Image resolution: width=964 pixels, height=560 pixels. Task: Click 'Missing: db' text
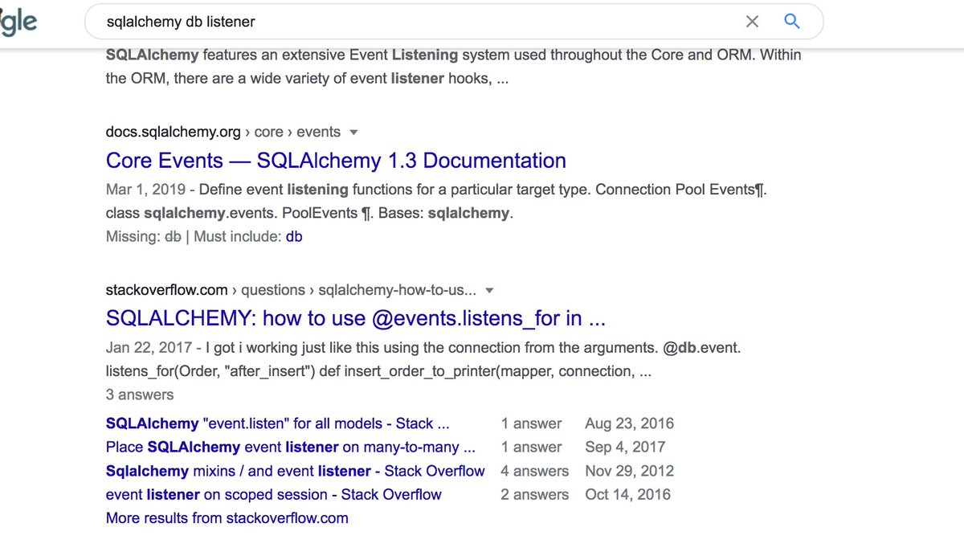pos(144,237)
